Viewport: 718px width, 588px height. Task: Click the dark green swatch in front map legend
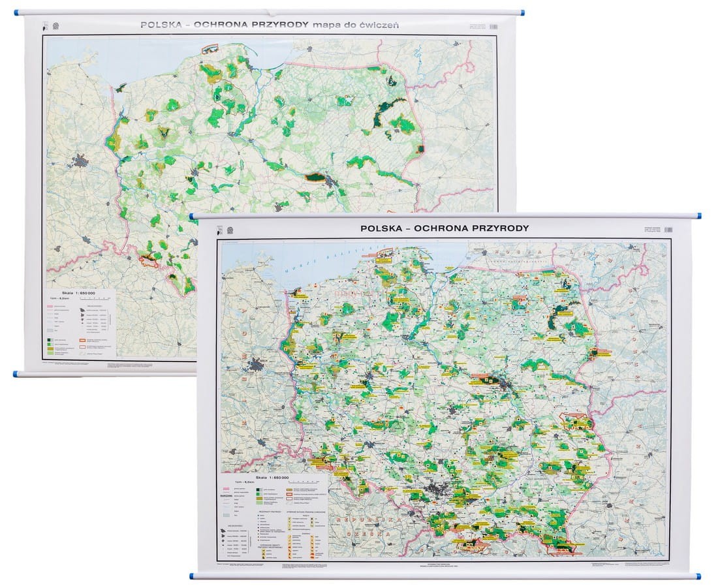258,490
